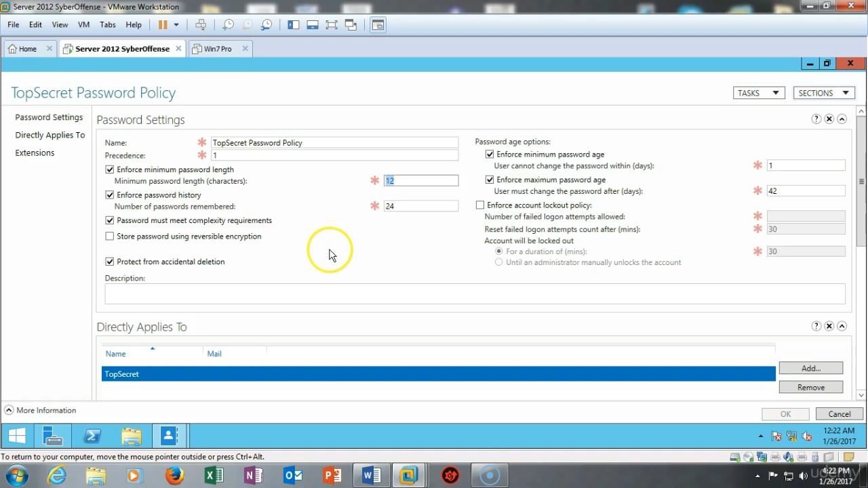Image resolution: width=868 pixels, height=488 pixels.
Task: Open Firefox from the Windows taskbar
Action: click(174, 476)
